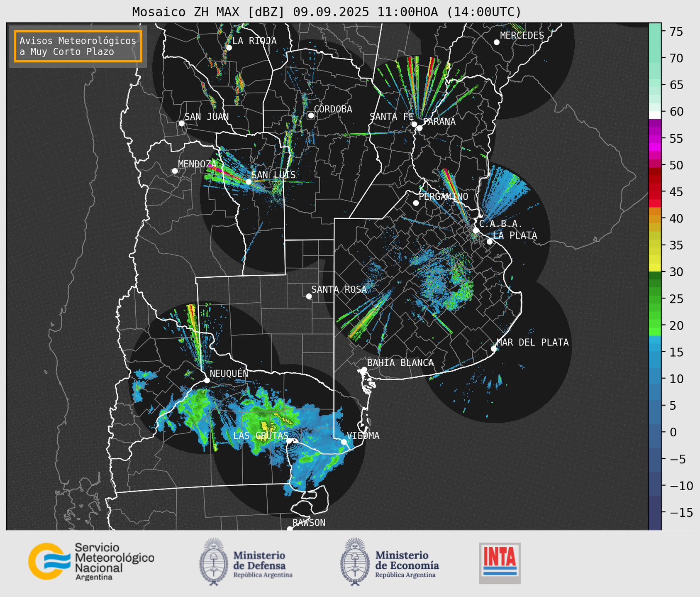The width and height of the screenshot is (700, 597).
Task: Select the white 60 dBZ color band
Action: point(655,115)
